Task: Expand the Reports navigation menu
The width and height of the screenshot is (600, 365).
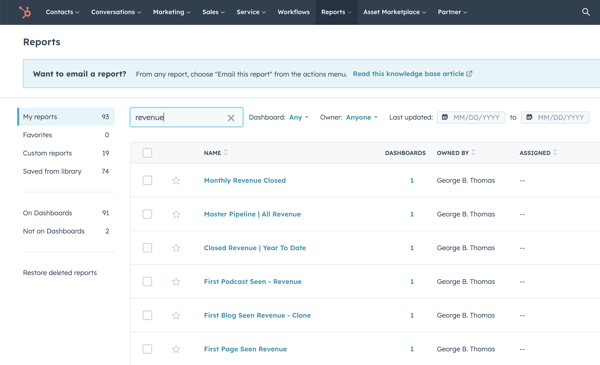Action: [x=336, y=12]
